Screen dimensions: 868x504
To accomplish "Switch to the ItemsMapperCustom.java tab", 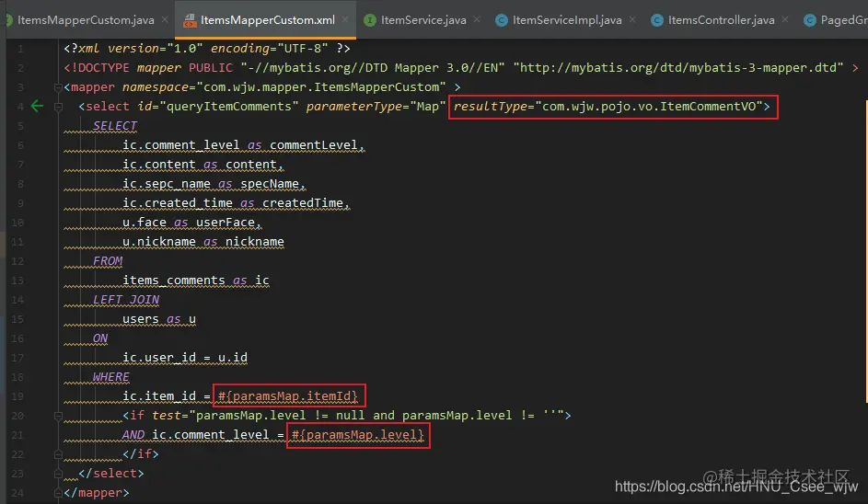I will point(86,20).
